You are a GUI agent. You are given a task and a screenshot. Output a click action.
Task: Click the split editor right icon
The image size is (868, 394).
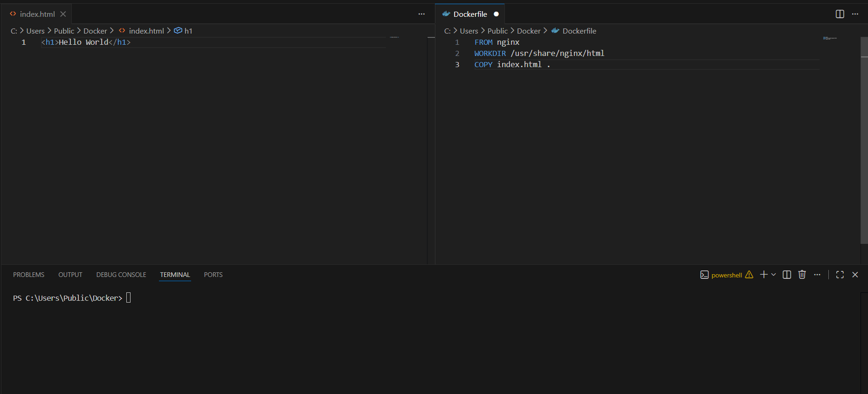[x=840, y=14]
